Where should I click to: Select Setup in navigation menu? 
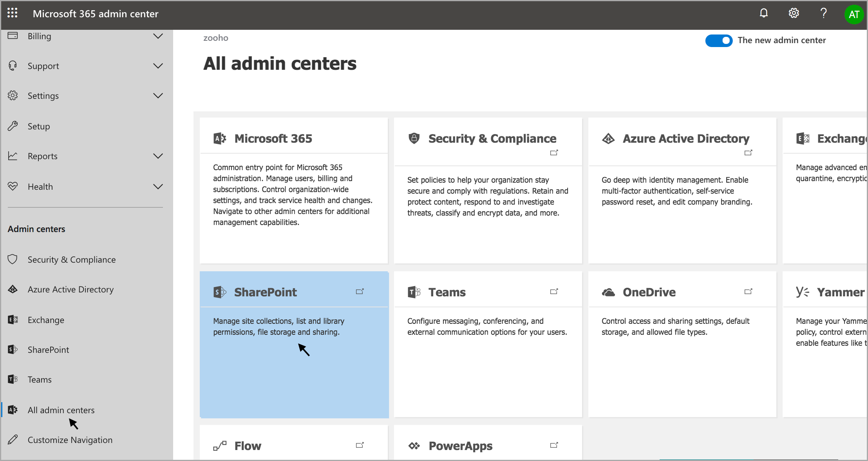[39, 126]
